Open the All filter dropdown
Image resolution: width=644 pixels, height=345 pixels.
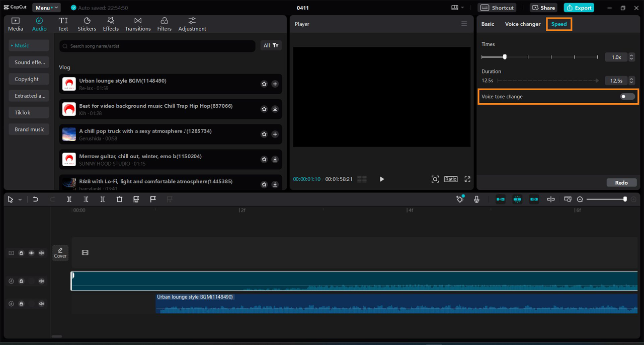(x=271, y=45)
